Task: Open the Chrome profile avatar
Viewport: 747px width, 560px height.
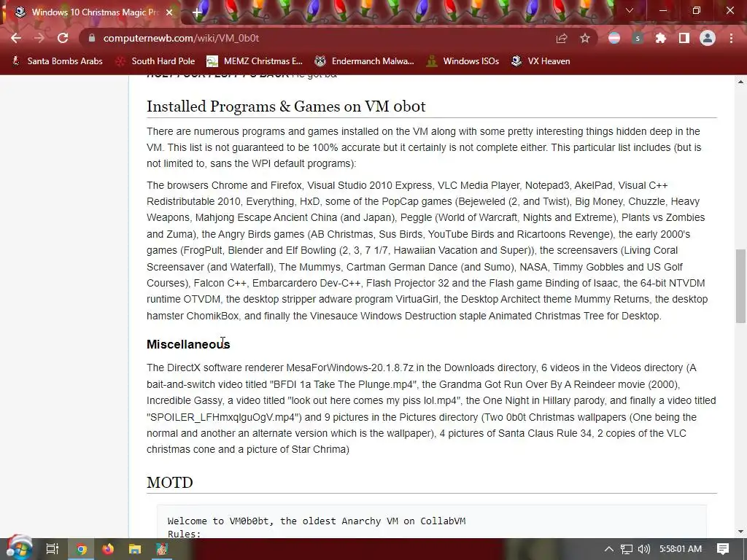Action: pos(708,38)
